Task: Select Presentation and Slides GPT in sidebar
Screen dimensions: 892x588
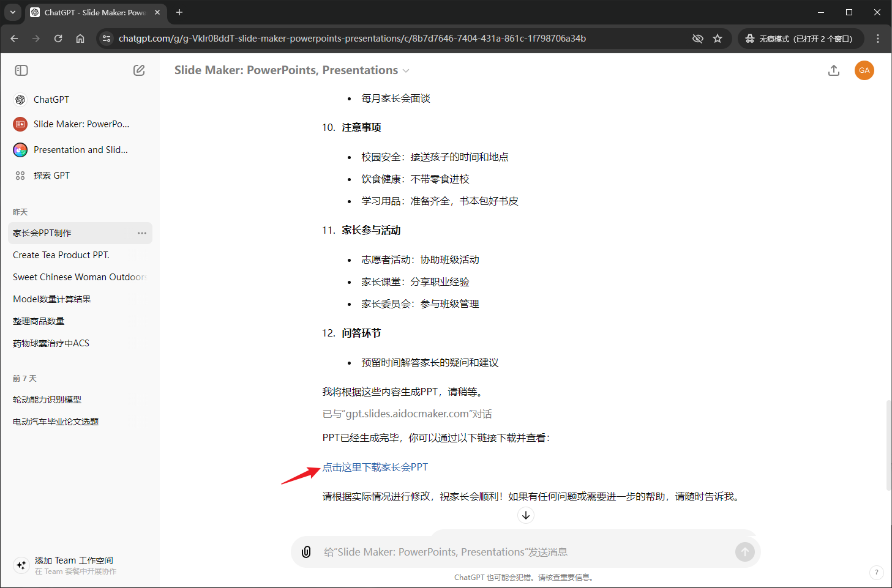Action: 80,150
